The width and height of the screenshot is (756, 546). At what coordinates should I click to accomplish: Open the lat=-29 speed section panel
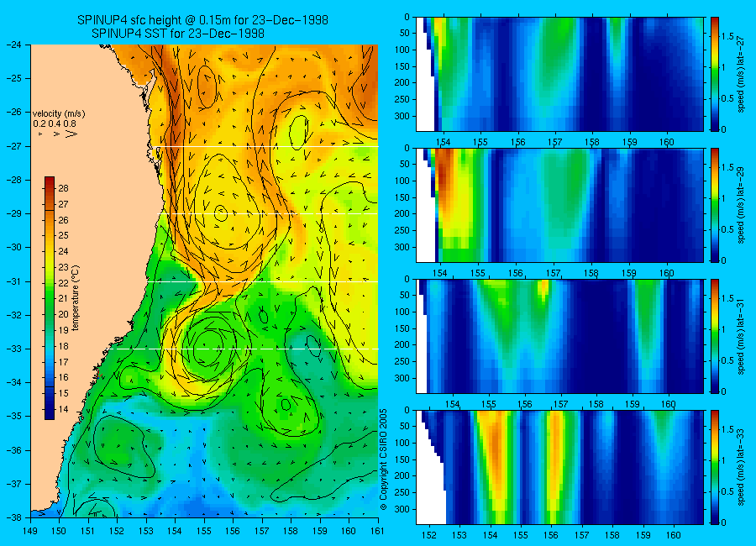click(559, 205)
